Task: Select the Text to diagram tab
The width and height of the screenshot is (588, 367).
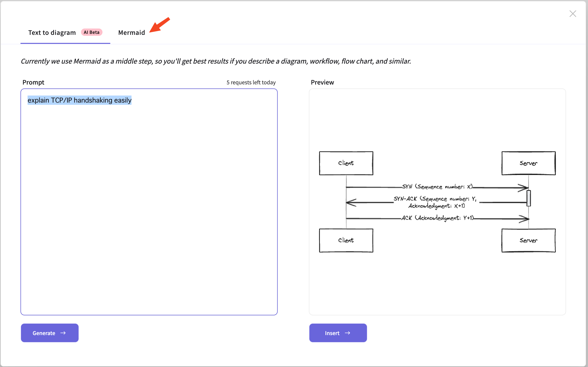Action: 52,33
